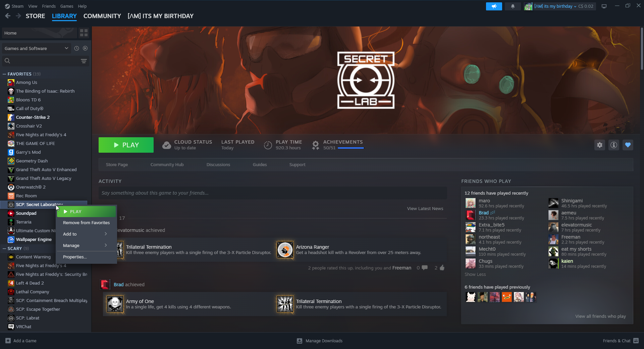Go forward using the forward arrow
This screenshot has width=644, height=349.
[x=18, y=16]
